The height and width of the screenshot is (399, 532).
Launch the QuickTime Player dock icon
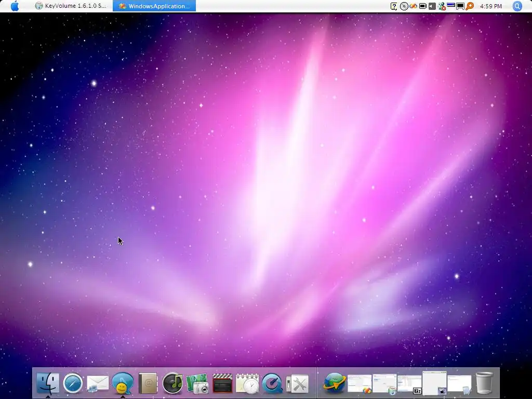(272, 383)
